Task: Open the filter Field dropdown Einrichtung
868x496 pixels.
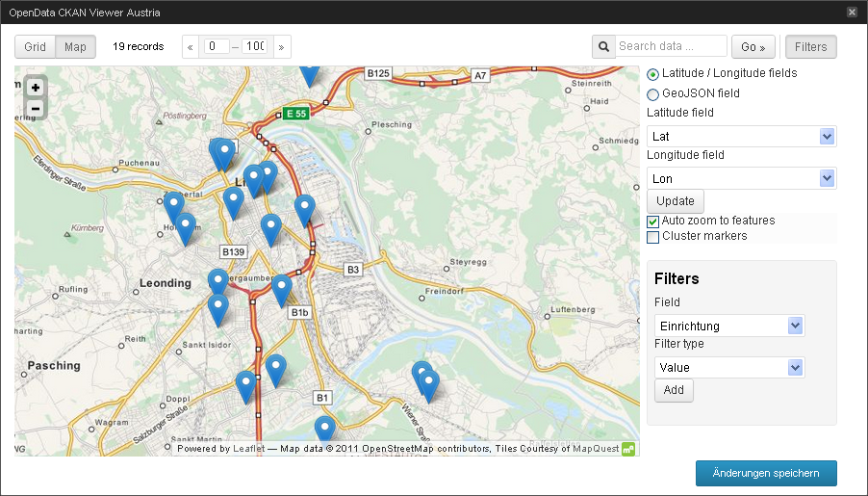Action: tap(729, 326)
